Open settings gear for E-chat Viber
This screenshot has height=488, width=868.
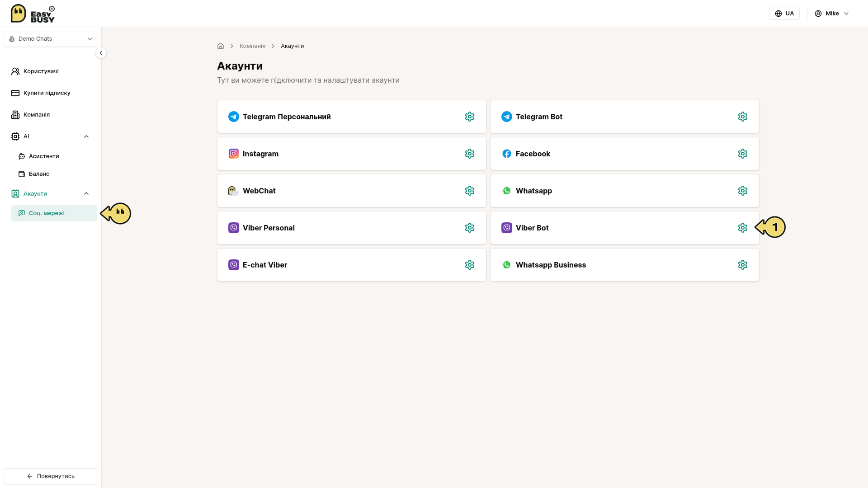pos(470,265)
